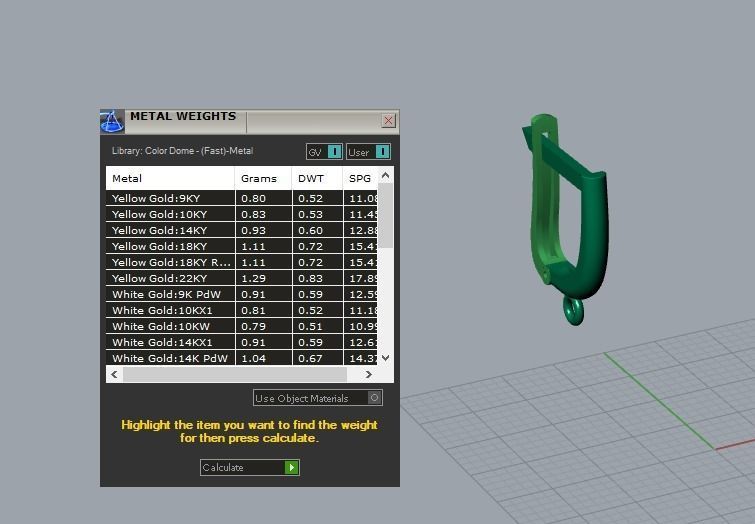Close the Metal Weights dialog
Viewport: 755px width, 524px height.
pyautogui.click(x=388, y=120)
